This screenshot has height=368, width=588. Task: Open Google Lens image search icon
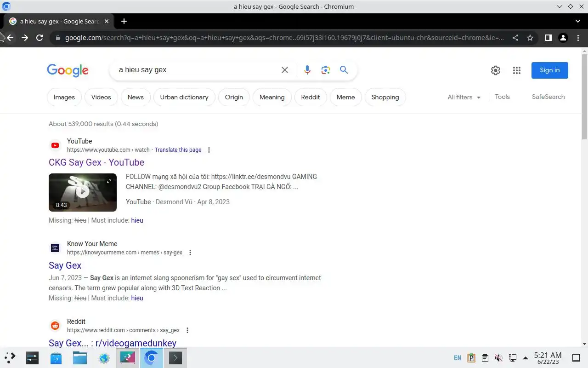coord(326,70)
